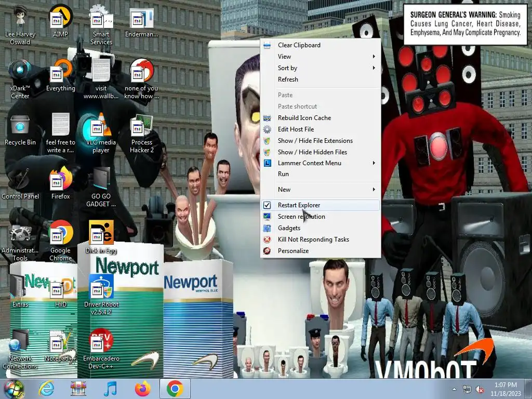Open Personalize from the context menu
The width and height of the screenshot is (532, 399).
[320, 251]
